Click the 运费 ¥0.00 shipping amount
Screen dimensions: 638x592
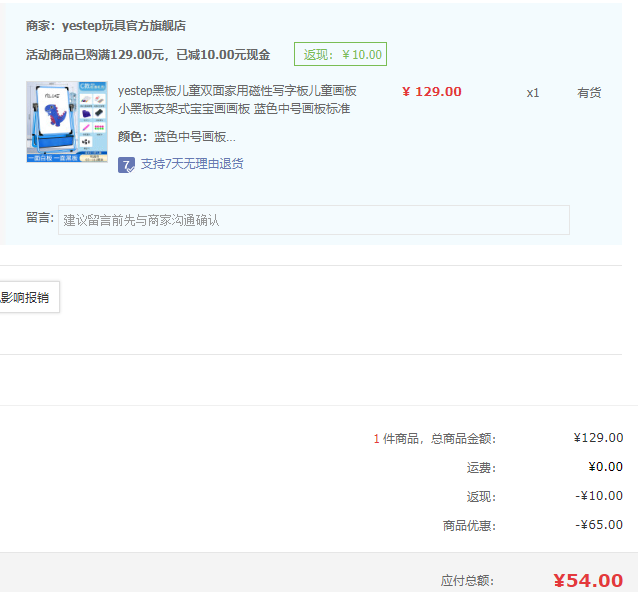click(605, 467)
